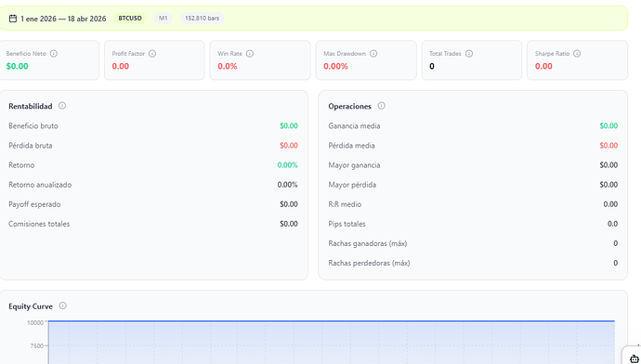Viewport: 641px width, 364px height.
Task: Click the Beneficio bruto row label
Action: pyautogui.click(x=33, y=126)
